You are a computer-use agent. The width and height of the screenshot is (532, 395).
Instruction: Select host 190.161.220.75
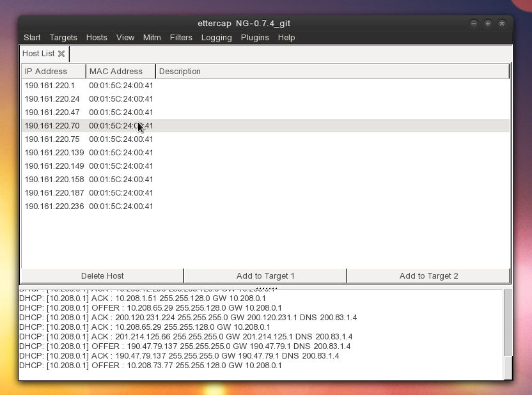[265, 139]
